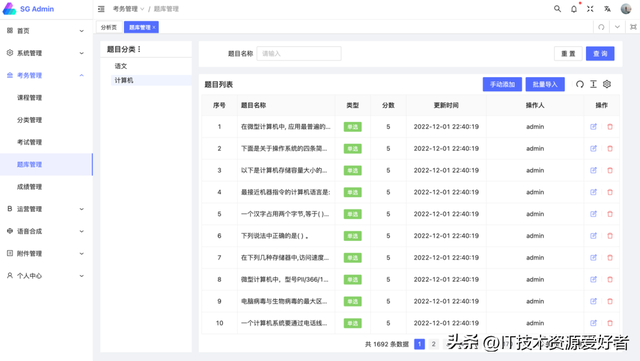
Task: Click the 手动添加 button
Action: pyautogui.click(x=502, y=84)
